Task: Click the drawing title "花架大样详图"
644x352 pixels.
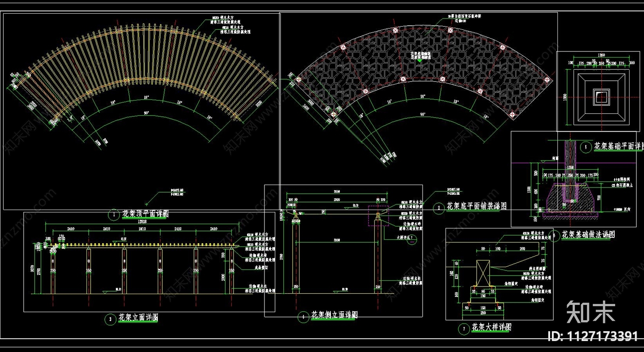Action: [491, 327]
